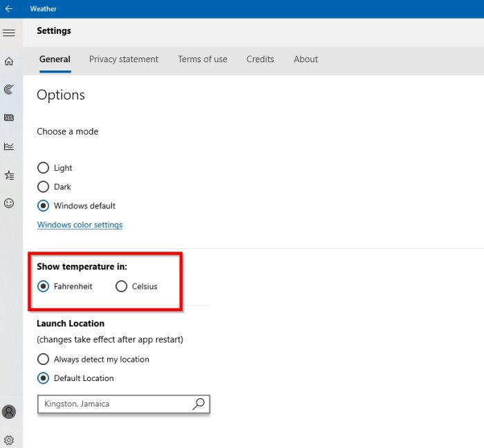The height and width of the screenshot is (448, 484).
Task: Open the Windows color settings link
Action: point(80,225)
